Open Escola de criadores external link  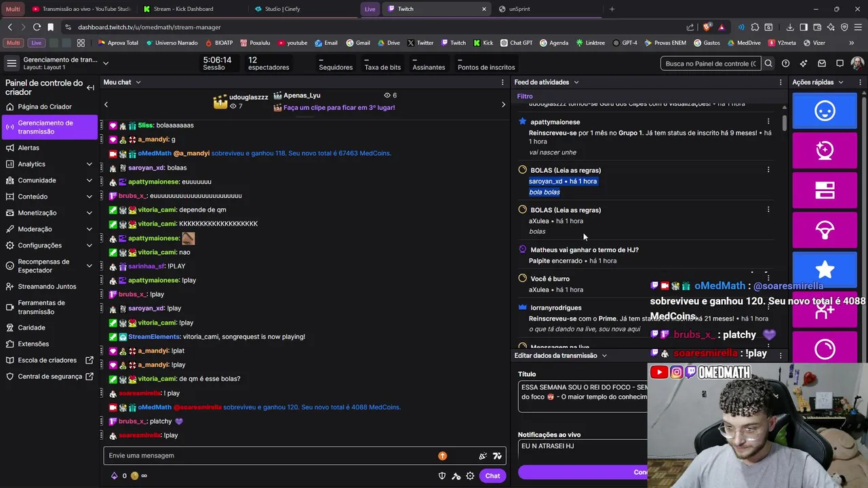pos(49,360)
